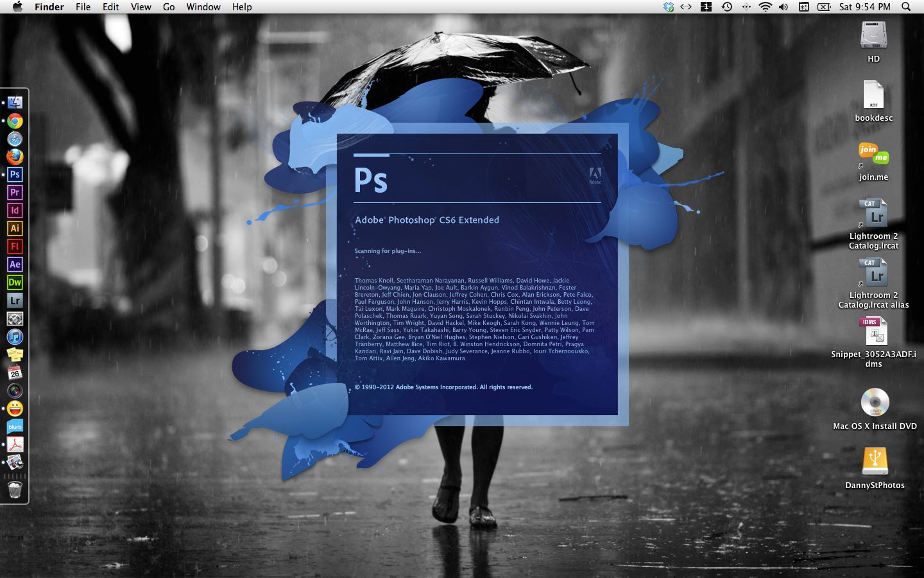
Task: Click the battery status icon
Action: (x=825, y=7)
